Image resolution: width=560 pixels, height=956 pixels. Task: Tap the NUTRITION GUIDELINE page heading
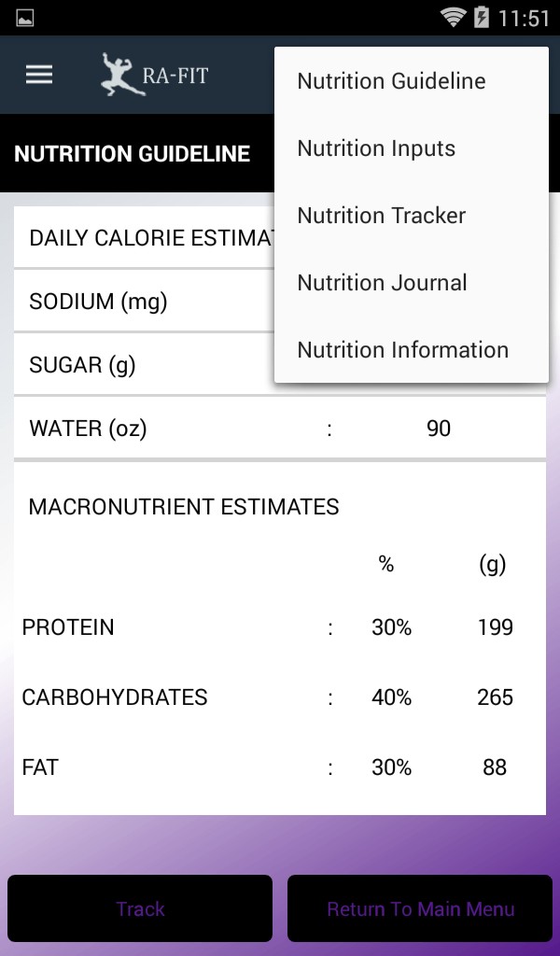pos(132,154)
